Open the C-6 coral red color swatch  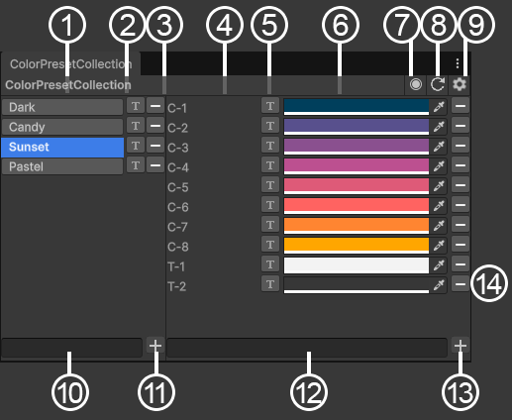click(357, 206)
